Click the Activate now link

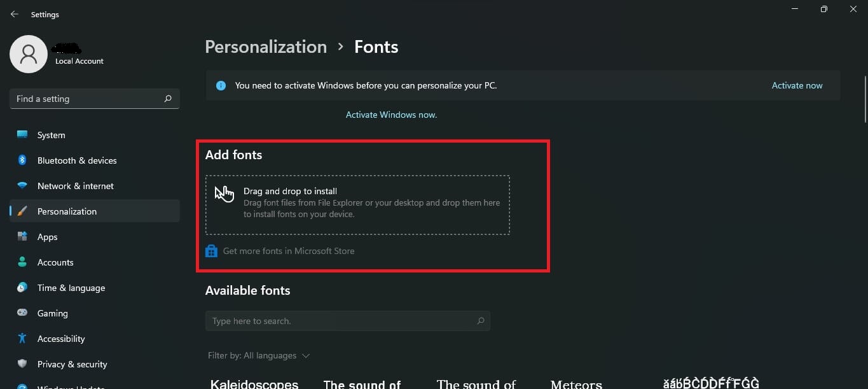tap(797, 85)
